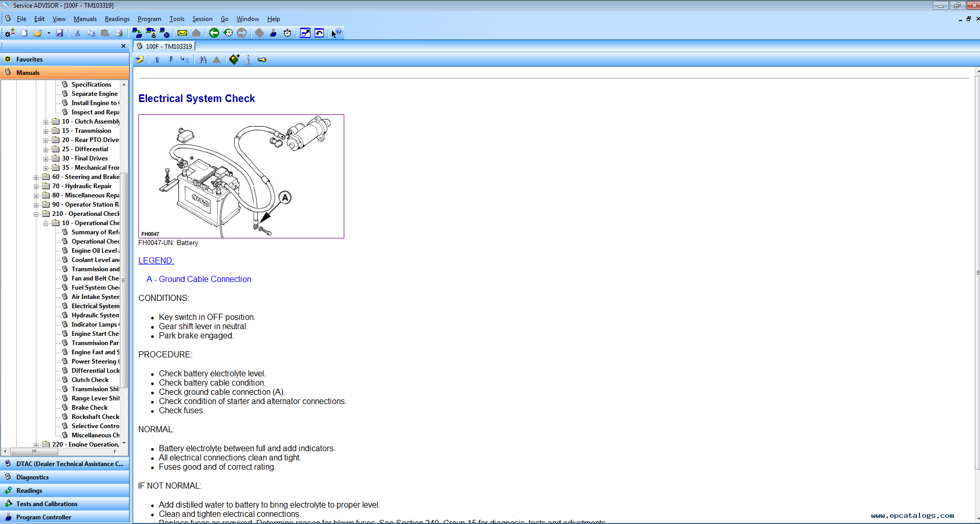
Task: Click the New document icon
Action: coord(24,33)
